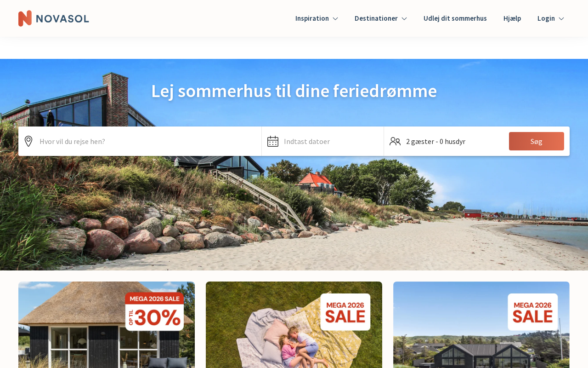Click the location pin icon
Viewport: 588px width, 368px height.
pos(28,141)
